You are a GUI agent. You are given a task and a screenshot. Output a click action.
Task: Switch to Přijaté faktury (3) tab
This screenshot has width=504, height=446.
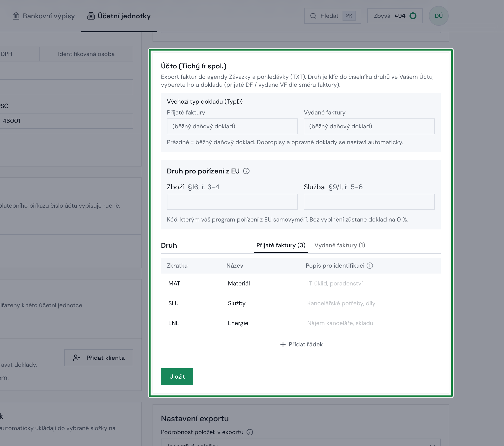click(x=281, y=245)
